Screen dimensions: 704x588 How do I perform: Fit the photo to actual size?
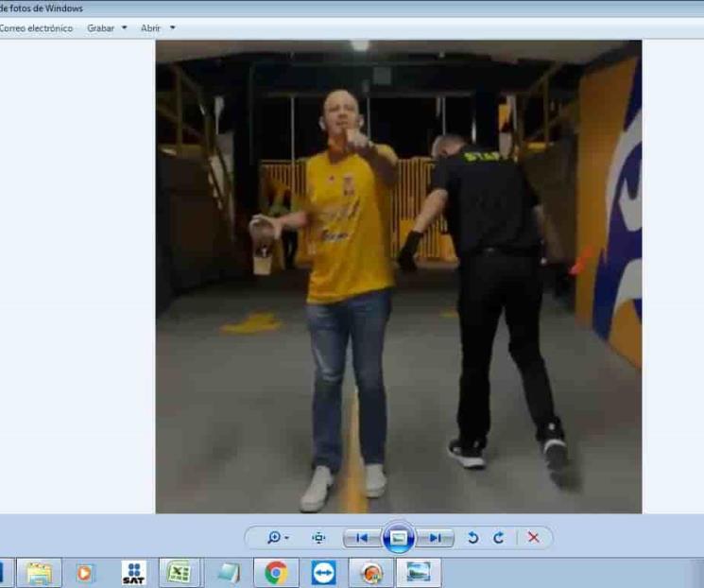pos(318,537)
